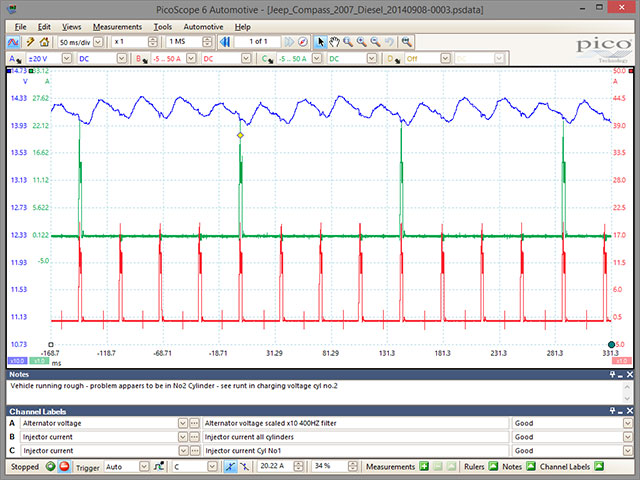Select the zoom out magnifier tool
The height and width of the screenshot is (480, 640).
click(x=375, y=42)
